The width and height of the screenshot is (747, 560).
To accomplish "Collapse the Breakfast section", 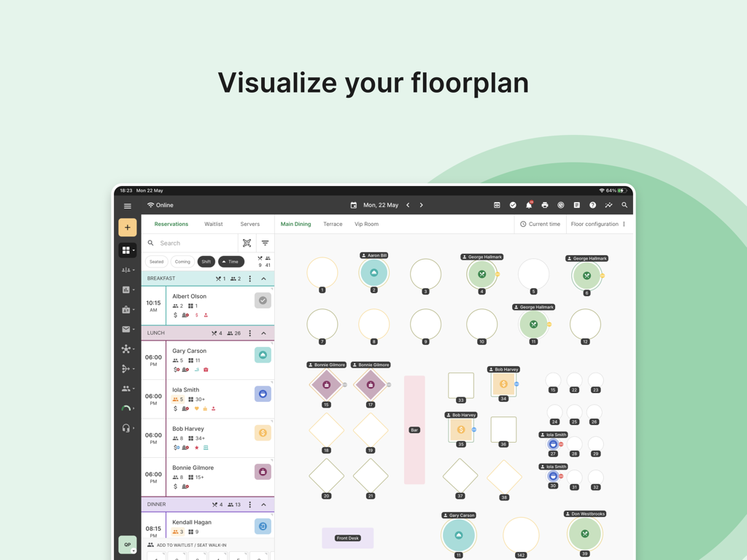I will pyautogui.click(x=263, y=279).
